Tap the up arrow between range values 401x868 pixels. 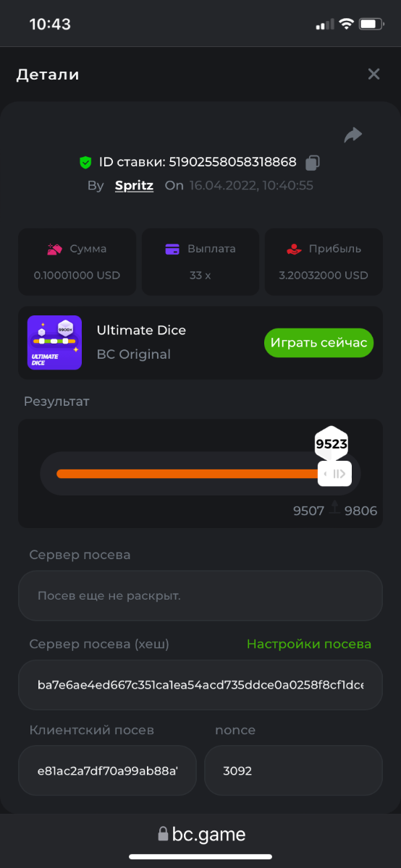pos(334,508)
